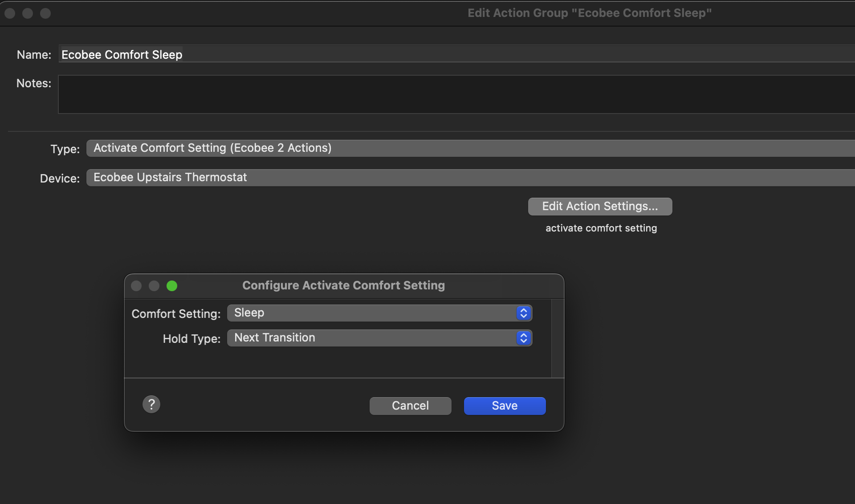Open the Hold Type dropdown showing Next Transition
The height and width of the screenshot is (504, 855).
pos(379,338)
